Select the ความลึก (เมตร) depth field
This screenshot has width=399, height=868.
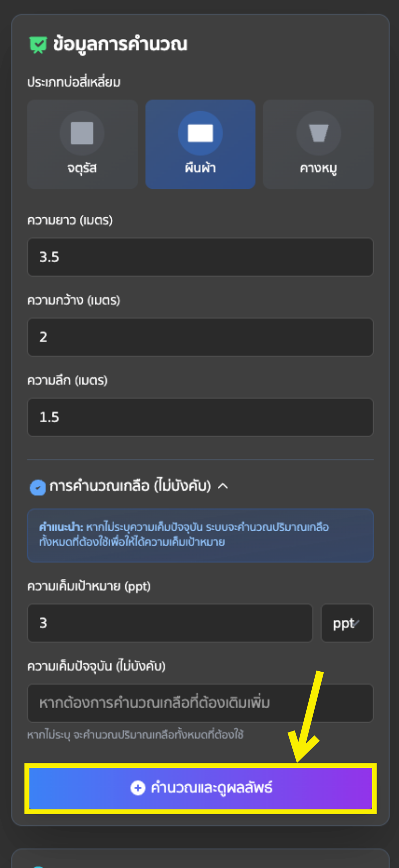(x=200, y=417)
